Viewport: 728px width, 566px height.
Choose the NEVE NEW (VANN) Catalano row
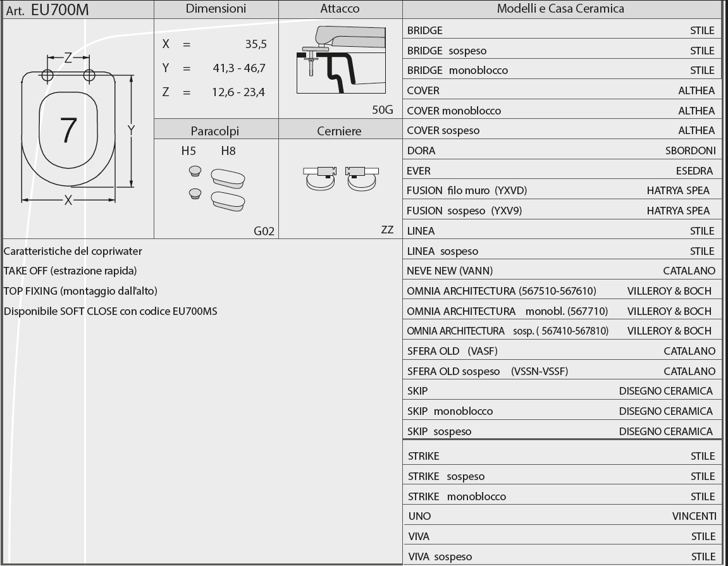tap(561, 271)
